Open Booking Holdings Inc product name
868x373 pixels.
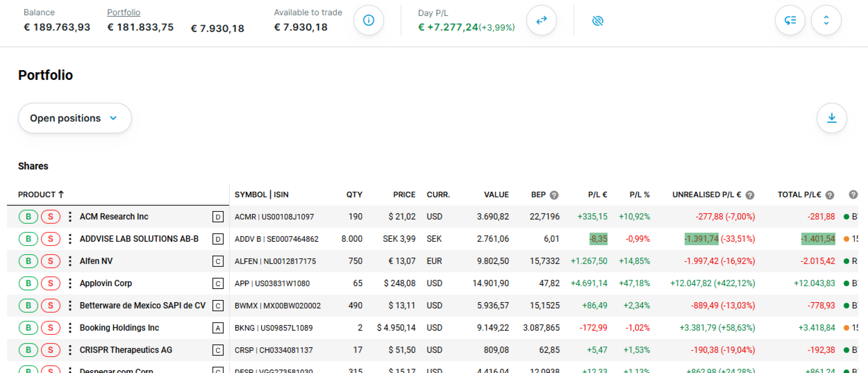point(119,328)
